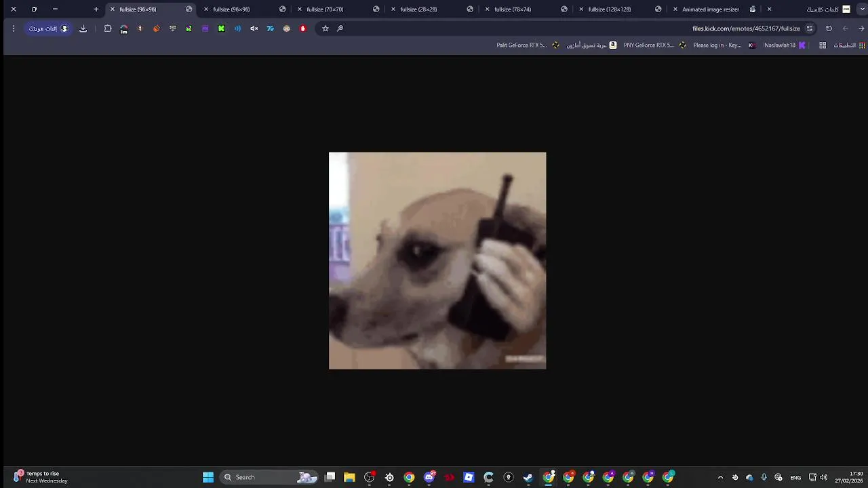Click the 7TV extension icon
The height and width of the screenshot is (488, 868).
pos(270,28)
